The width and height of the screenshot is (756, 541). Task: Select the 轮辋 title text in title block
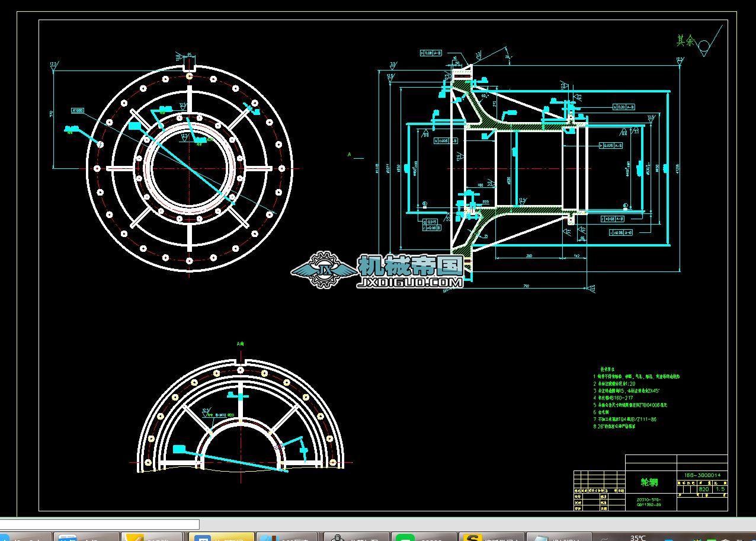pyautogui.click(x=650, y=482)
